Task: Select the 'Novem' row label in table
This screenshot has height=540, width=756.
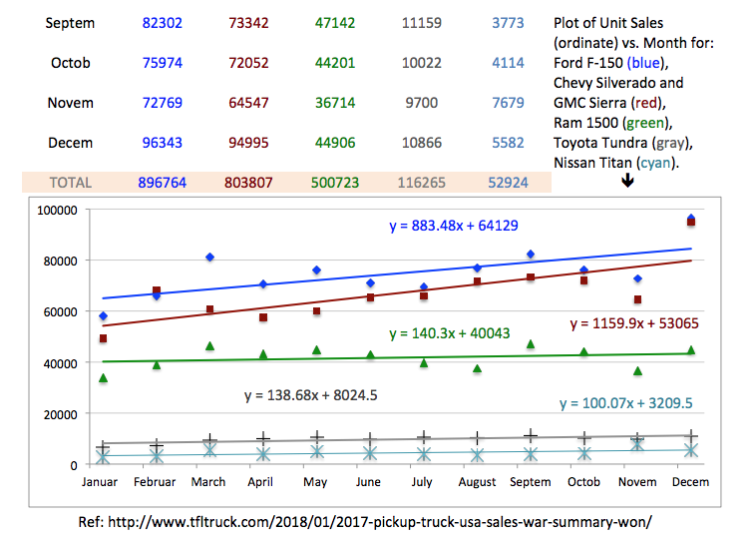Action: pyautogui.click(x=71, y=103)
